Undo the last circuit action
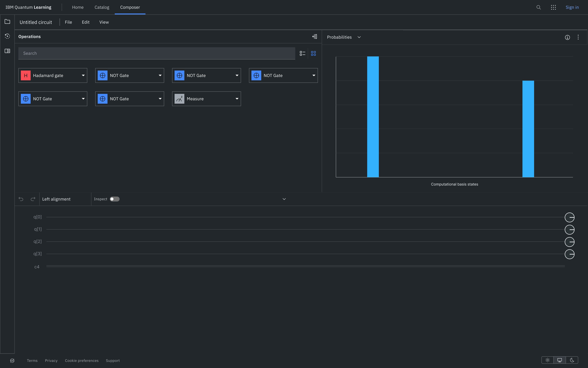The width and height of the screenshot is (588, 368). click(x=21, y=199)
